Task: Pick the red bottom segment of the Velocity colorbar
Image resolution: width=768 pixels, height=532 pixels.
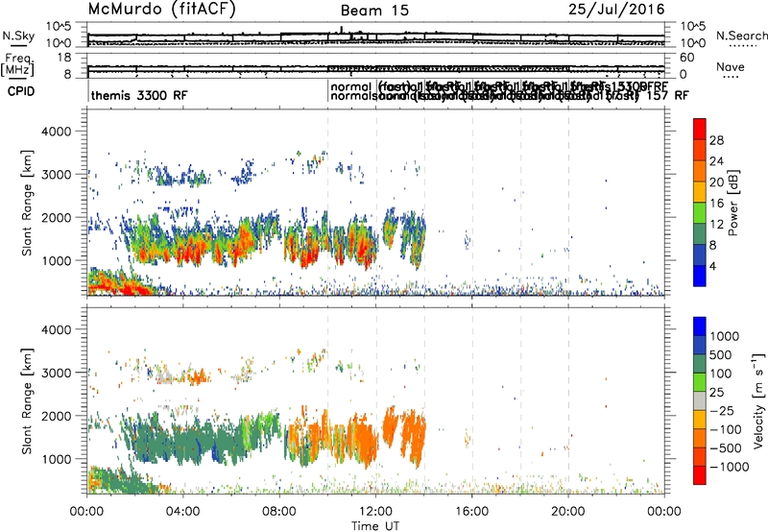Action: pyautogui.click(x=700, y=475)
